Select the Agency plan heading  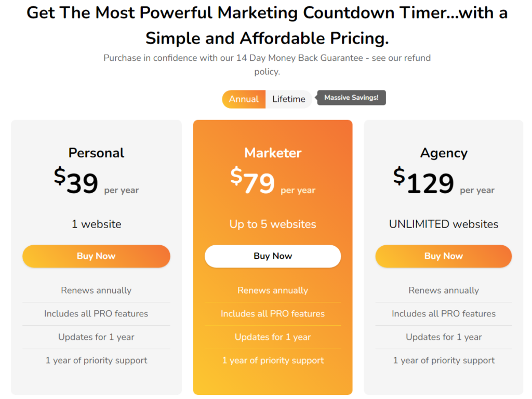click(443, 153)
